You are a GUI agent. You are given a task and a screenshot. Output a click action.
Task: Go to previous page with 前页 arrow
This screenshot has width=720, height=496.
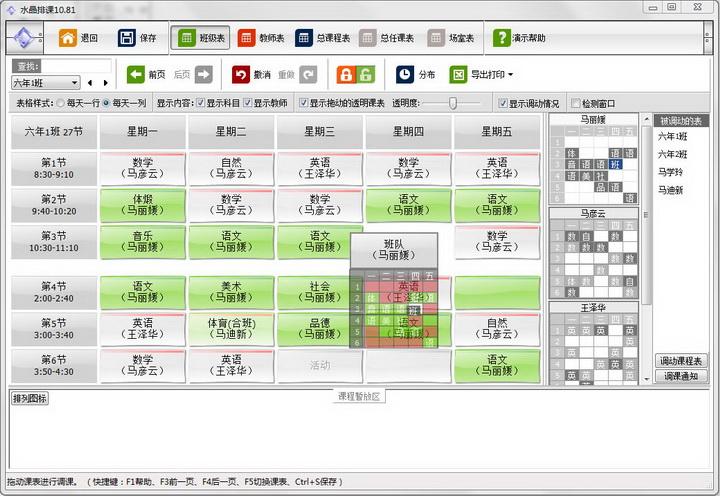point(137,74)
